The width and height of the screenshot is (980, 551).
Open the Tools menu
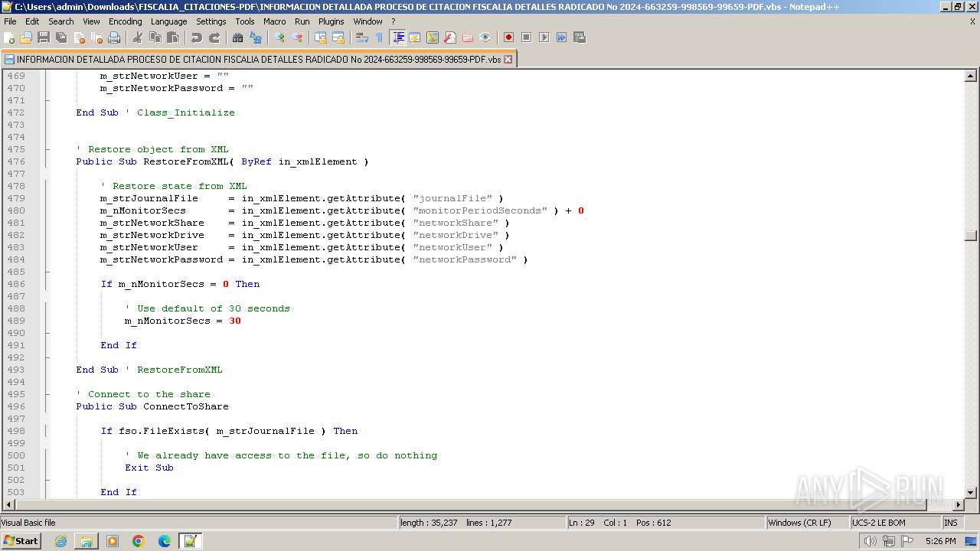click(x=245, y=21)
